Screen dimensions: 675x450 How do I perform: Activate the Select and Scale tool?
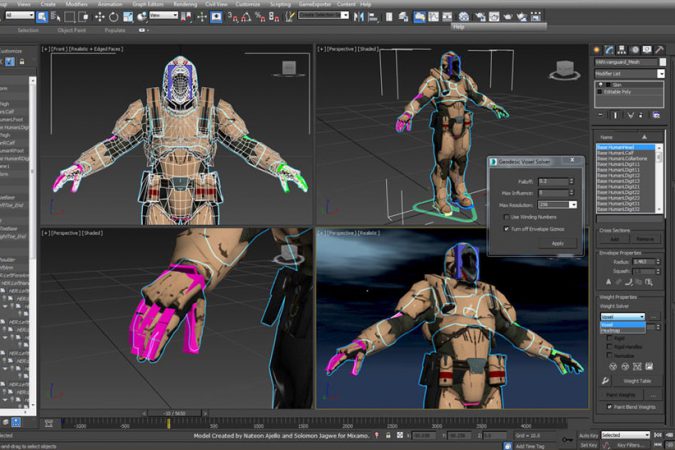(x=128, y=17)
